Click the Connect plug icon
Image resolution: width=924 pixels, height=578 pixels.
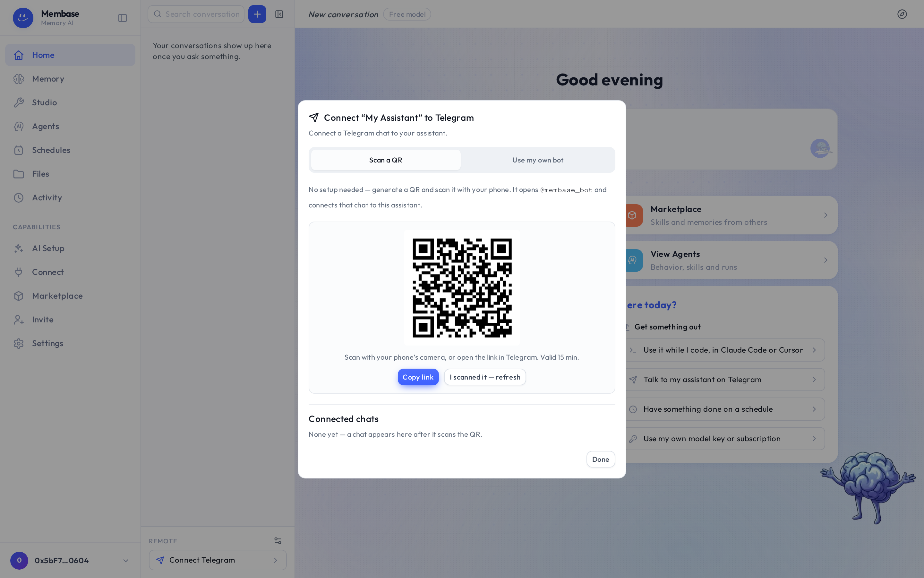click(19, 272)
